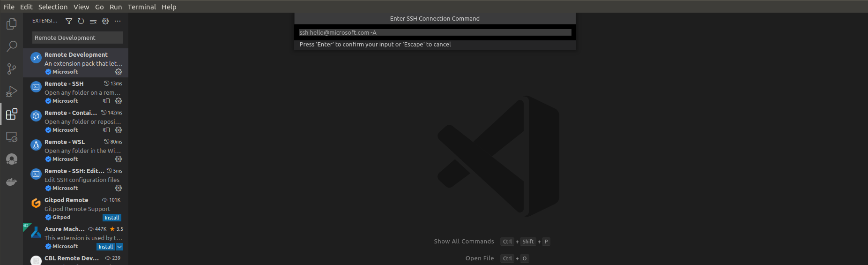Select the CBL Remote Dev... extension title
868x265 pixels.
[72, 258]
